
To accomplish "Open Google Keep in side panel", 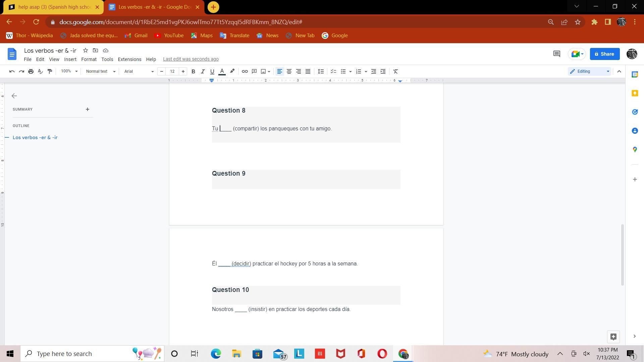I will tap(635, 93).
